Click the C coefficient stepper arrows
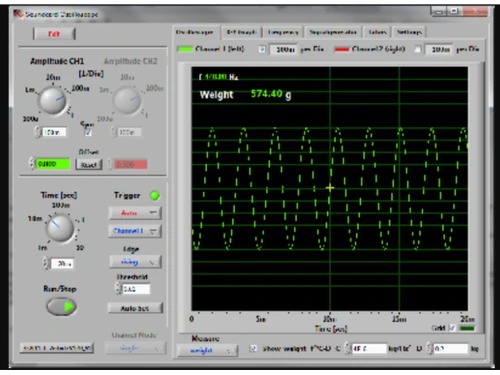The height and width of the screenshot is (375, 500). (x=347, y=348)
